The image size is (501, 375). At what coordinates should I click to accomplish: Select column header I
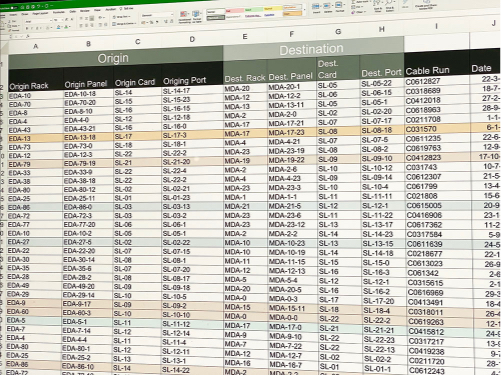[436, 26]
